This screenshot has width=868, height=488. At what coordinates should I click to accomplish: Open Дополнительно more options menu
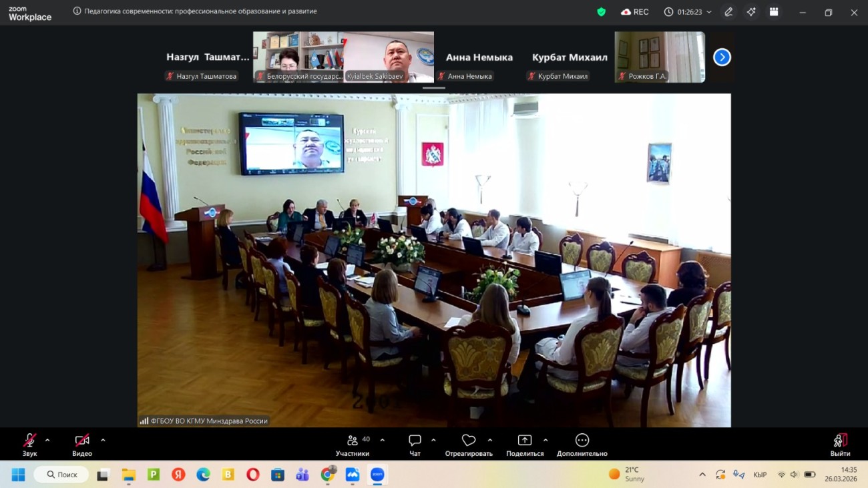point(582,444)
